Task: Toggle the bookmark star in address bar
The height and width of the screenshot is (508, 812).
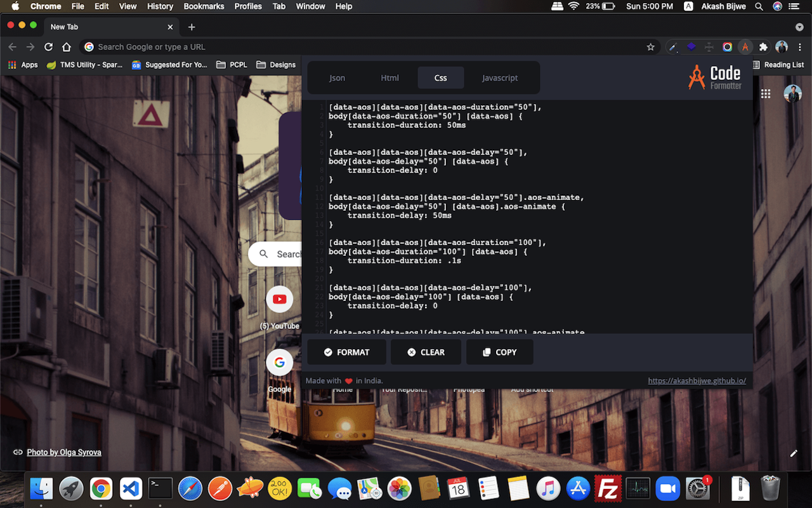Action: pos(652,46)
